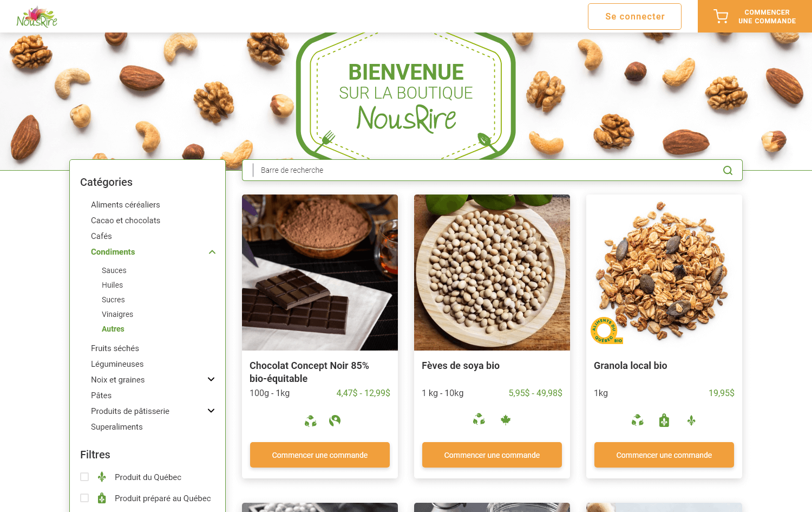Open the Cacao et chocolats category
The height and width of the screenshot is (512, 812).
click(126, 221)
